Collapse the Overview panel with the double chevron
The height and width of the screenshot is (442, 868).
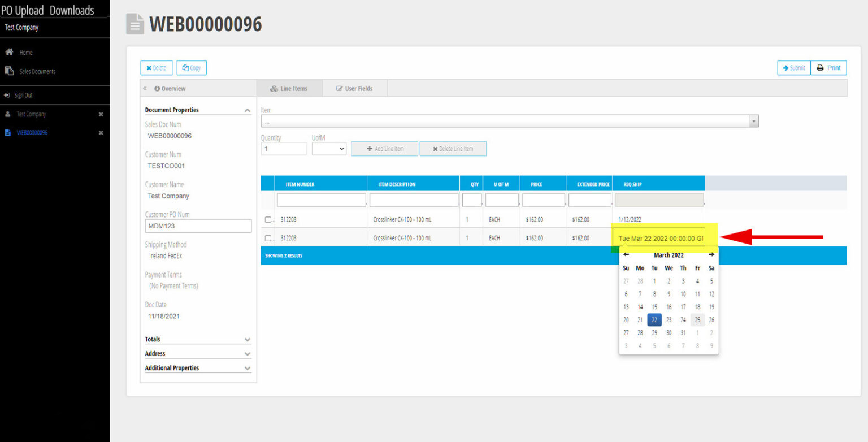point(145,89)
